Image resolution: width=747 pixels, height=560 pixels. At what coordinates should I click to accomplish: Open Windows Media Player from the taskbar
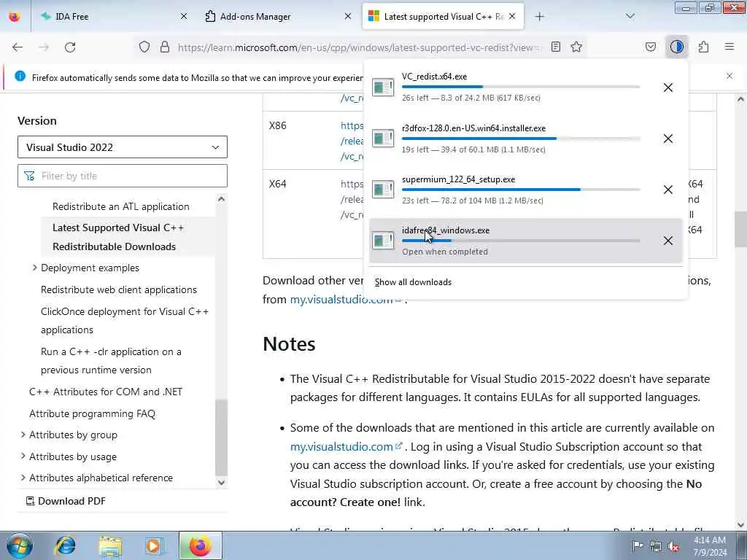155,546
